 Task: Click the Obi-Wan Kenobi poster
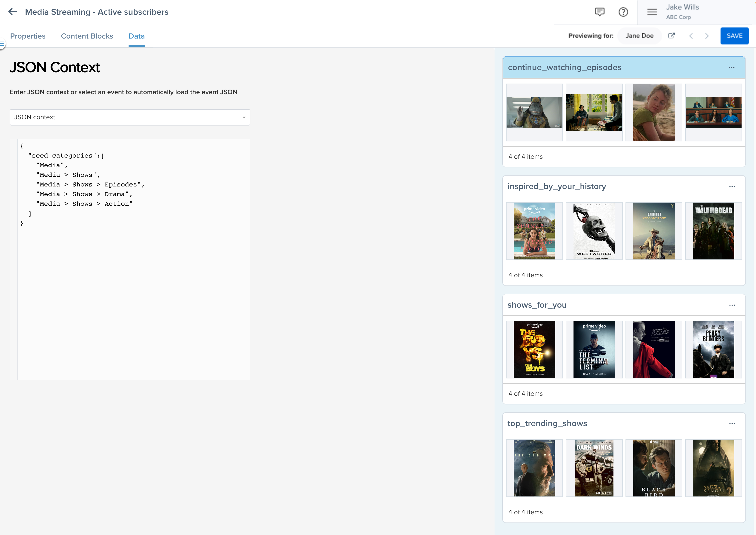point(714,468)
